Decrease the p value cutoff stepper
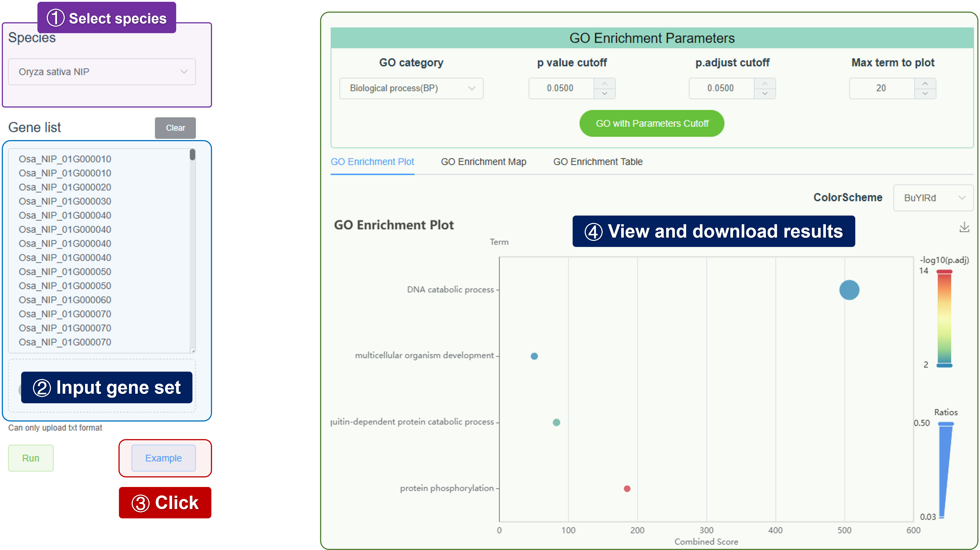This screenshot has width=980, height=550. pos(604,94)
